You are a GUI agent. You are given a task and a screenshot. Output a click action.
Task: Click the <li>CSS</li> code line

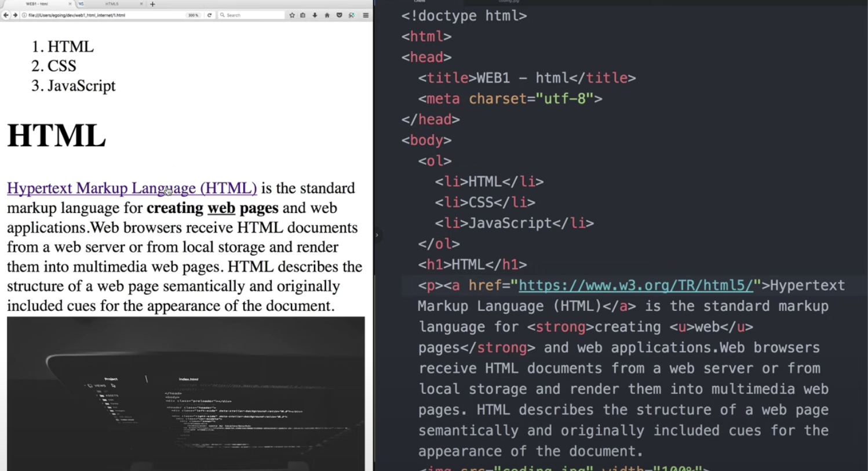pyautogui.click(x=485, y=202)
